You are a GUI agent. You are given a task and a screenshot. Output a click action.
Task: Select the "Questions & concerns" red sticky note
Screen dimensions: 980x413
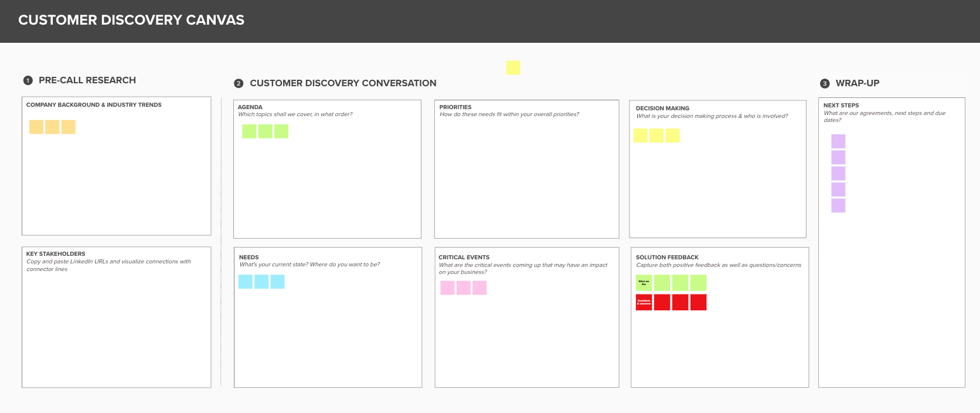coord(644,302)
